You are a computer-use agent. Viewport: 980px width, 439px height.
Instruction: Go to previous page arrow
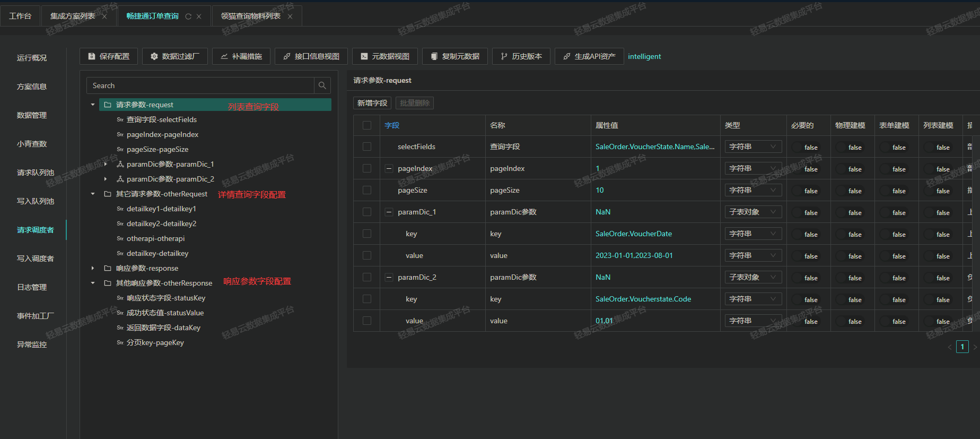[949, 347]
